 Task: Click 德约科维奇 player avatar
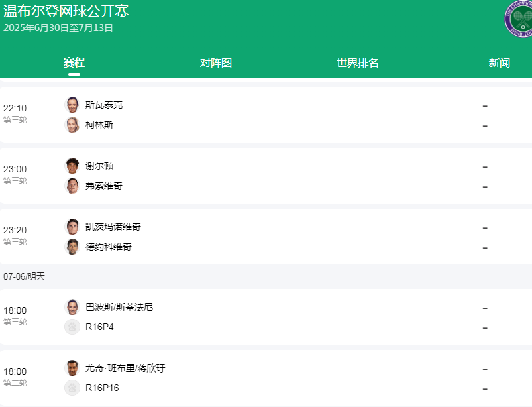[x=72, y=247]
